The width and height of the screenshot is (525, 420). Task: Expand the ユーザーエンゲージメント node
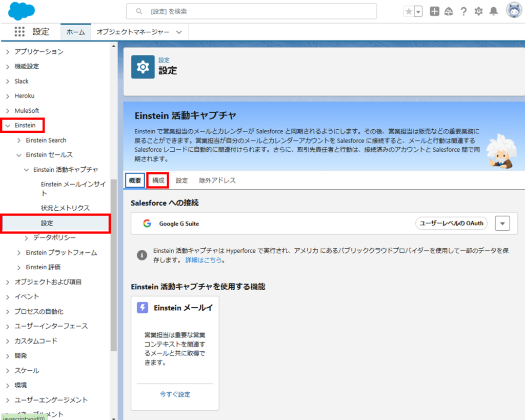click(7, 400)
